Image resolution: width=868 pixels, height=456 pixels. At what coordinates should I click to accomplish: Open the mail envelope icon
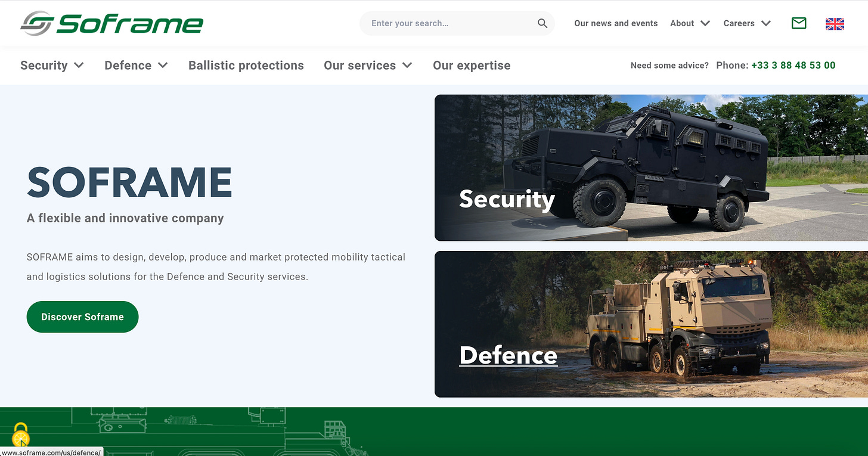pyautogui.click(x=799, y=23)
